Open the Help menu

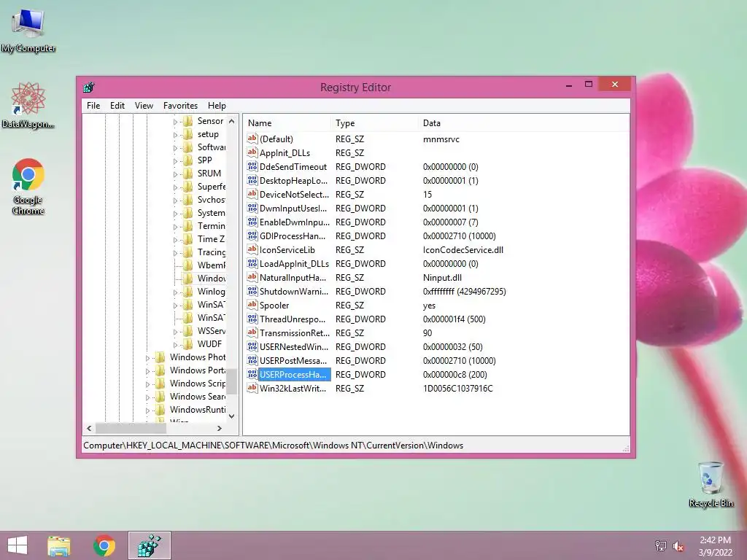pyautogui.click(x=217, y=106)
